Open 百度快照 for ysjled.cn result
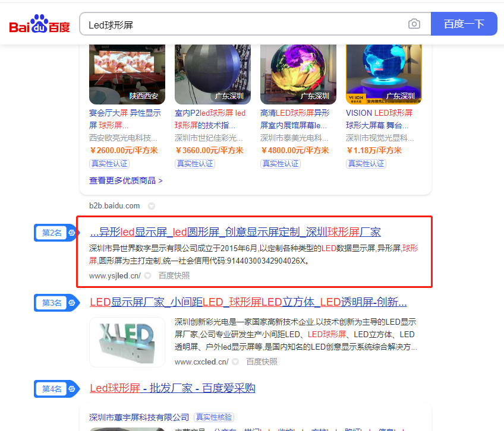Viewport: 504px width, 431px height. [174, 275]
